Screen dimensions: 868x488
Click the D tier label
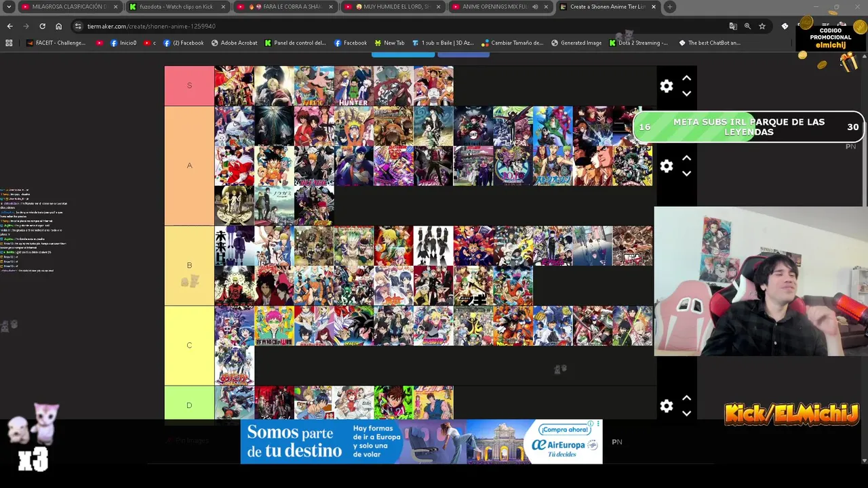(189, 405)
